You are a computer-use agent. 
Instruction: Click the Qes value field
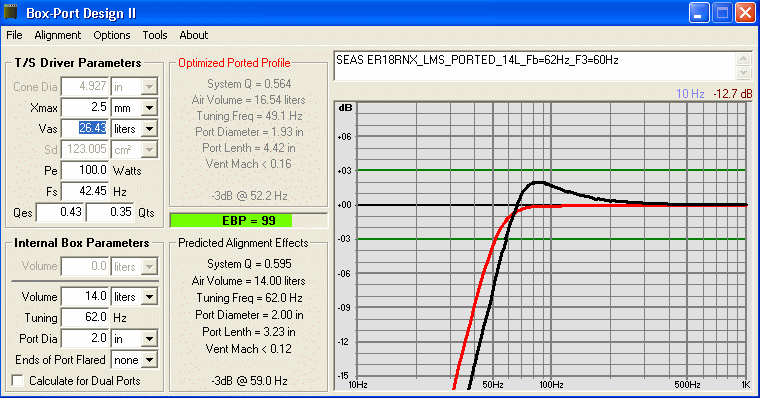click(60, 212)
